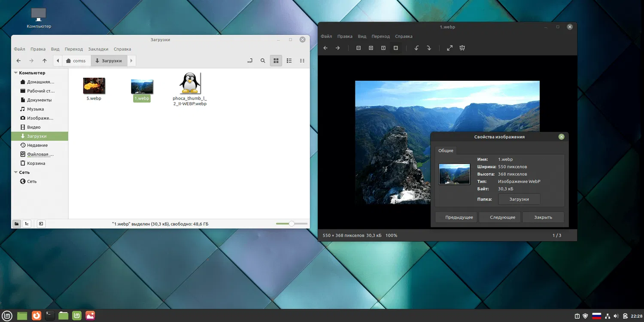Open the Закладки menu in file manager
644x322 pixels.
pyautogui.click(x=98, y=49)
